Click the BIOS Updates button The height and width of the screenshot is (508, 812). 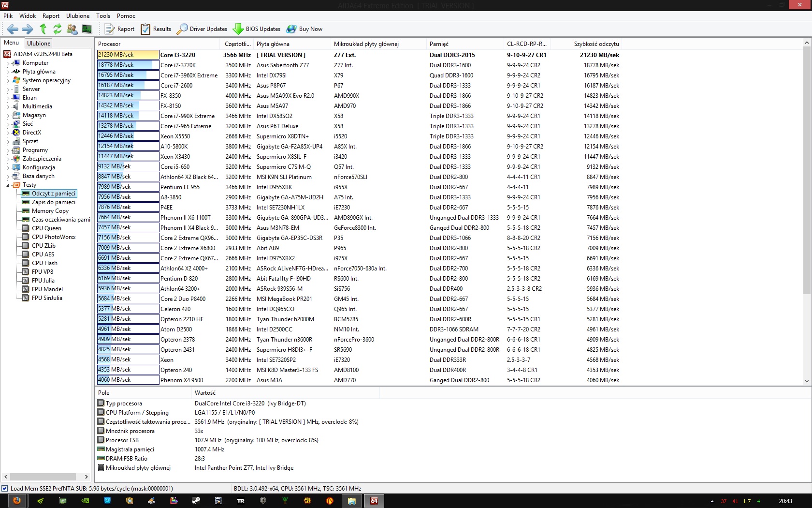point(257,29)
